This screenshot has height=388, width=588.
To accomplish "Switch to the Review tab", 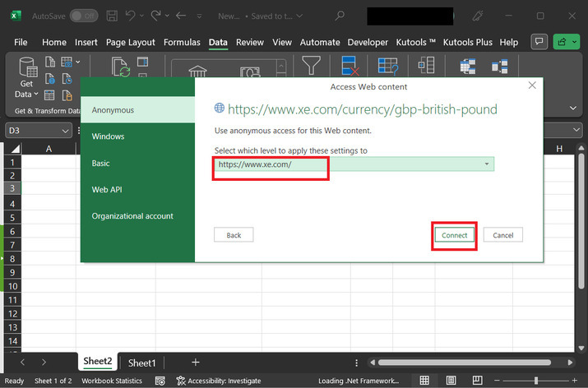I will point(250,43).
